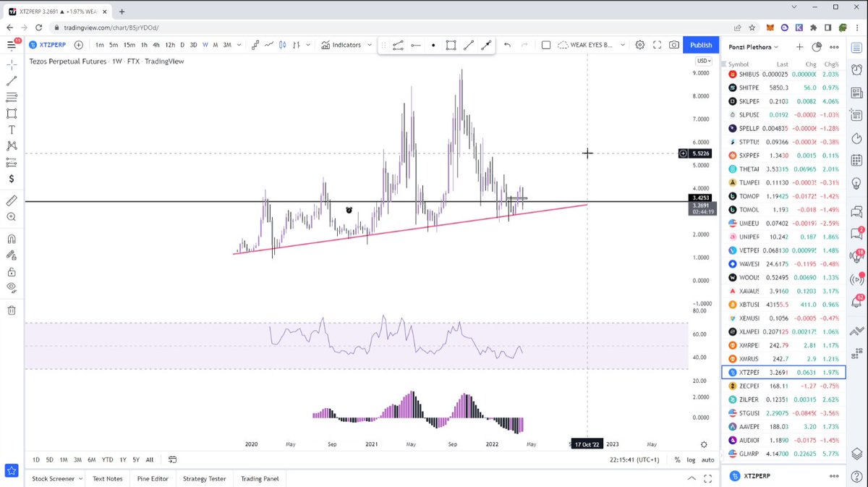868x487 pixels.
Task: Select the 4h timeframe
Action: (156, 45)
